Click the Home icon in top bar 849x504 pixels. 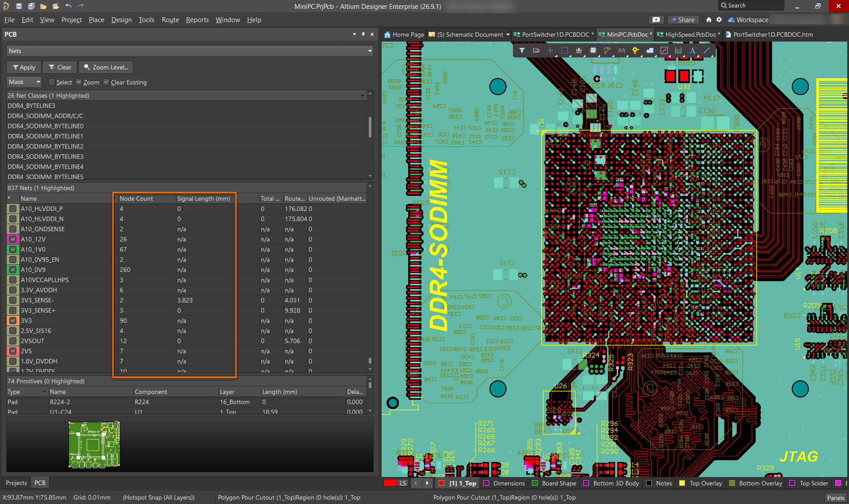pos(709,19)
